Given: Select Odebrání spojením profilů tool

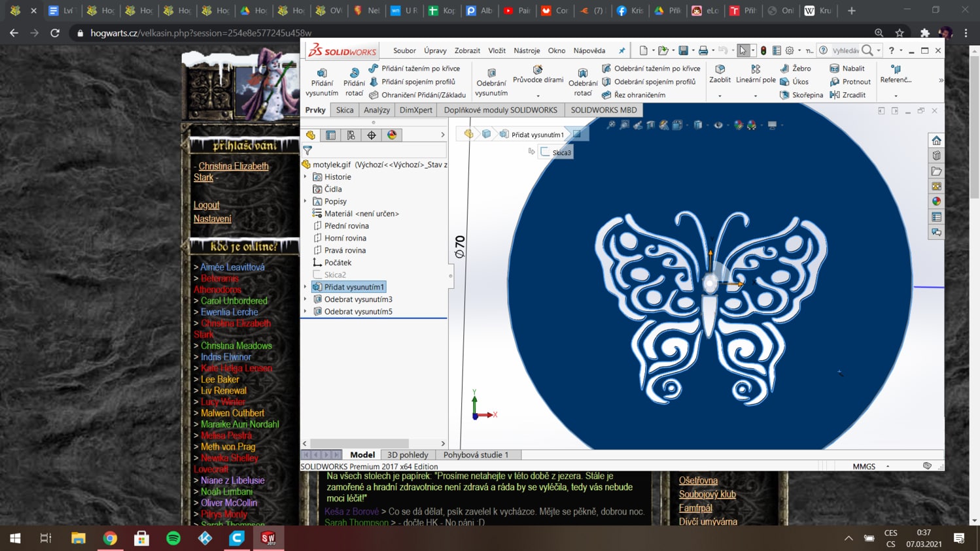Looking at the screenshot, I should coord(648,82).
